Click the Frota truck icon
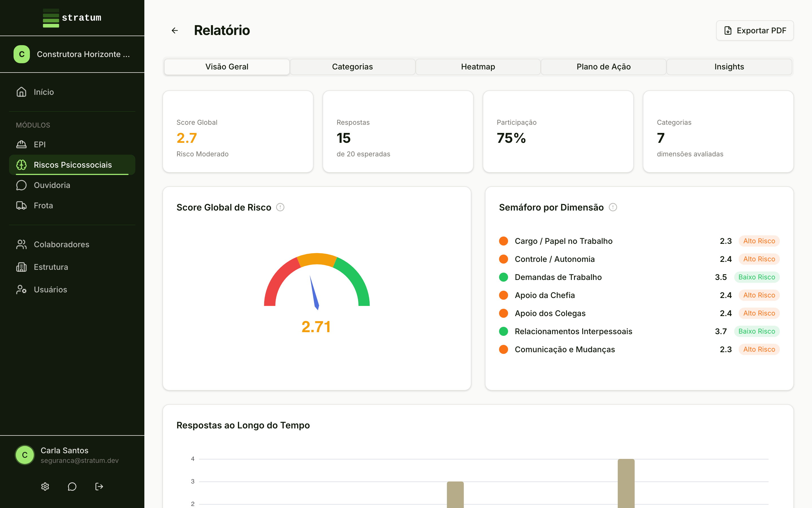The image size is (812, 508). 21,205
